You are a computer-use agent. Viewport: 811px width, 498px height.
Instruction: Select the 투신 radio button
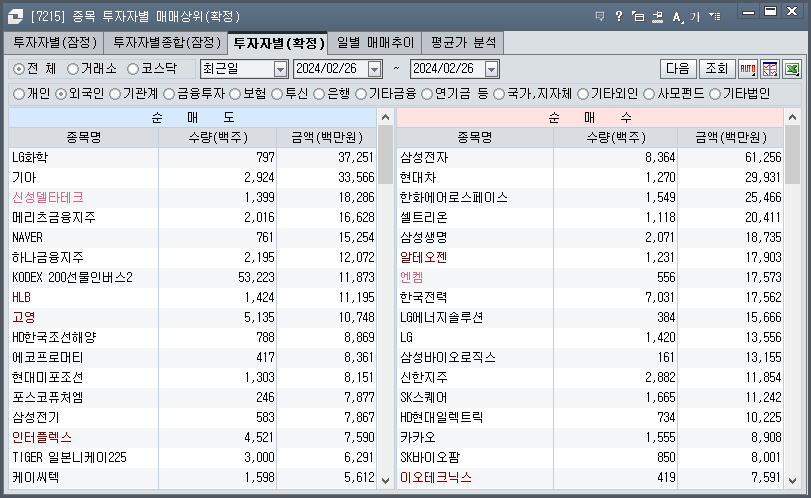click(x=277, y=94)
